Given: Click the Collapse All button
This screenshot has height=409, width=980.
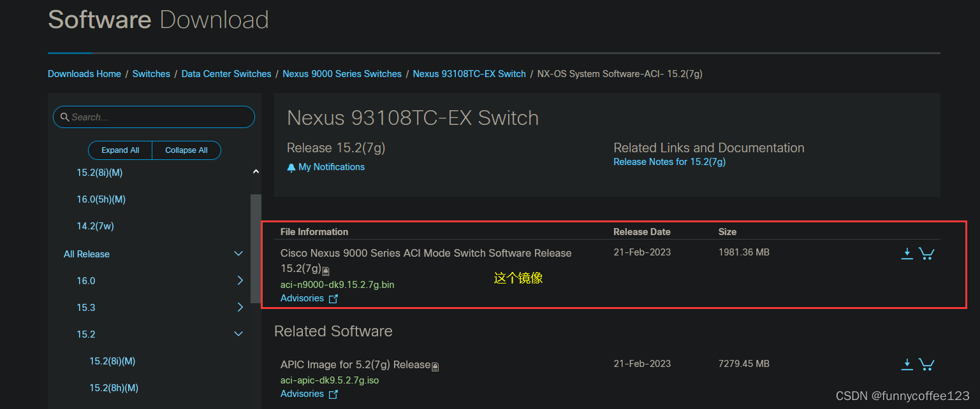Looking at the screenshot, I should click(187, 150).
